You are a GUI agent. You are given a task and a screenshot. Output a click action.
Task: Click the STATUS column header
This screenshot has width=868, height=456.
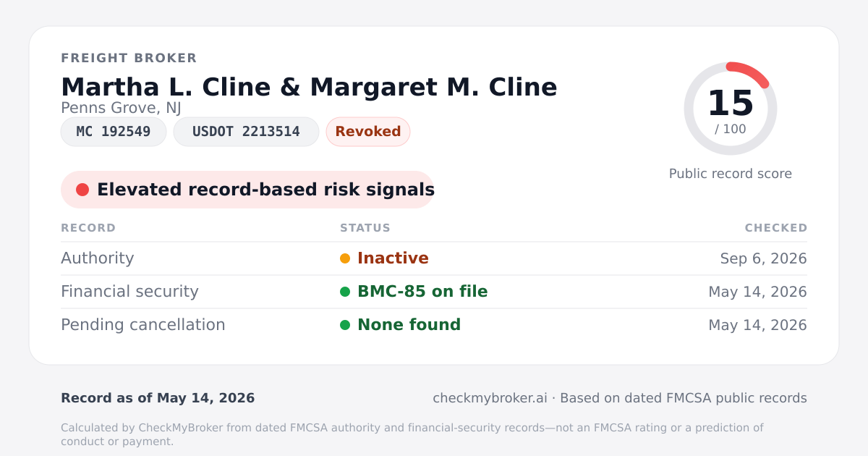tap(365, 228)
